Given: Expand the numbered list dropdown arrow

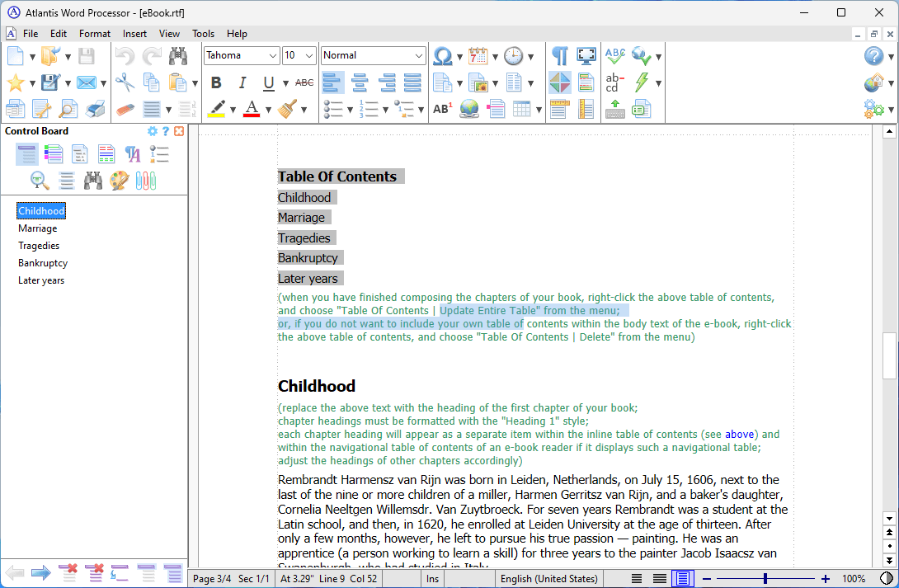Looking at the screenshot, I should pos(385,110).
